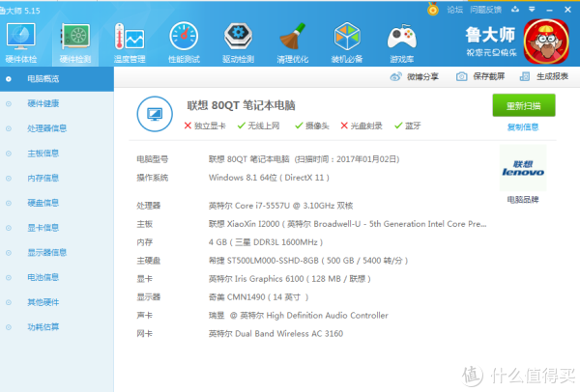Click the 微博分享 Weibo share icon
The height and width of the screenshot is (392, 580).
tap(395, 77)
